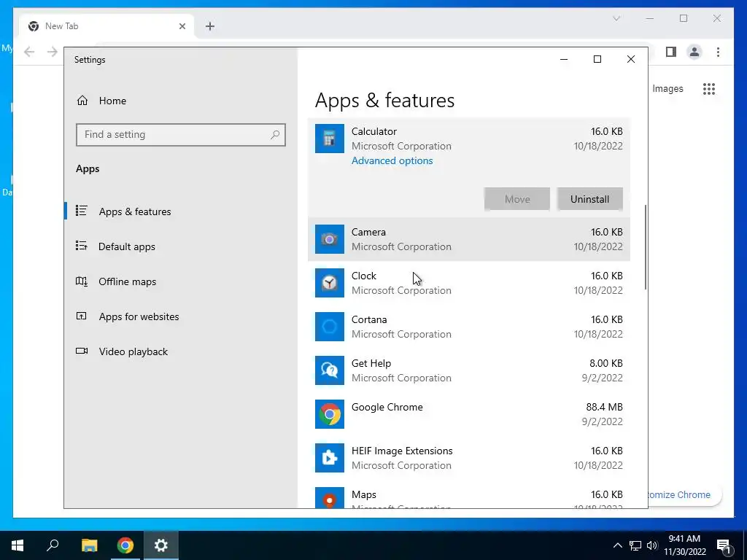Toggle Chrome side panel icon
747x560 pixels.
tap(671, 52)
